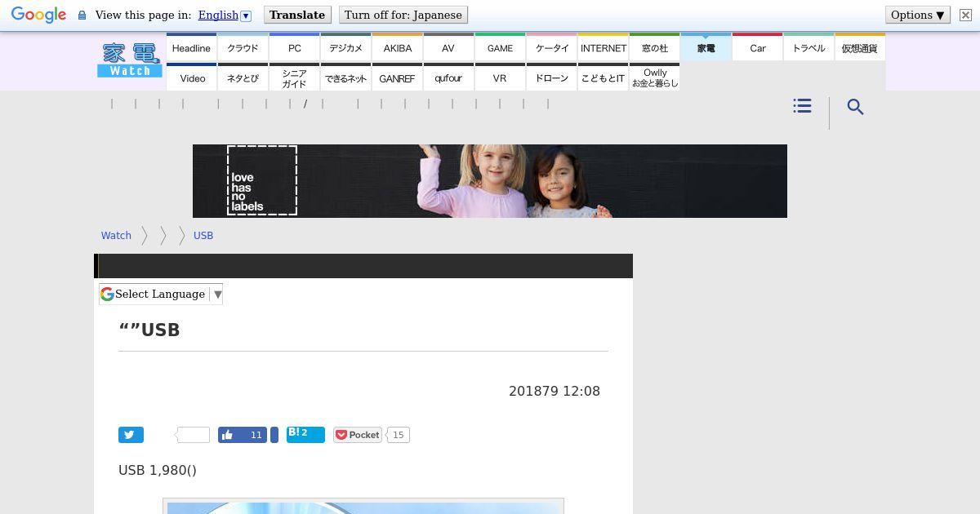Expand the Select Language widget

coord(161,294)
